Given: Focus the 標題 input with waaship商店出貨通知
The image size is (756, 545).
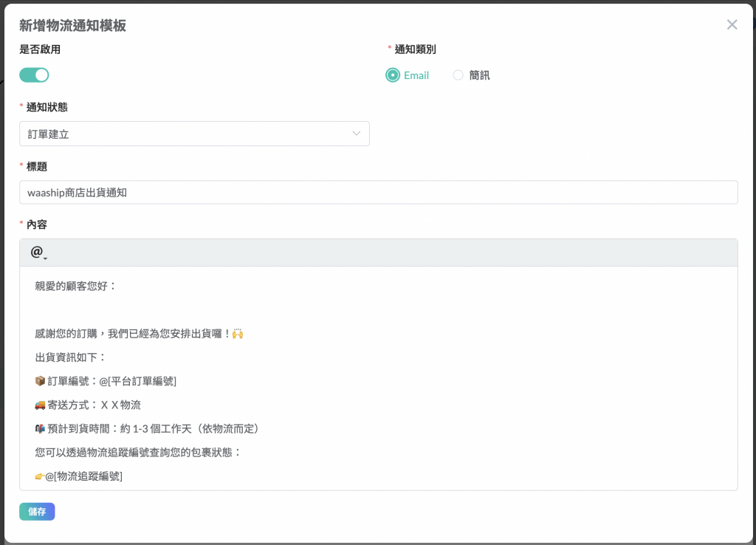Looking at the screenshot, I should click(378, 193).
